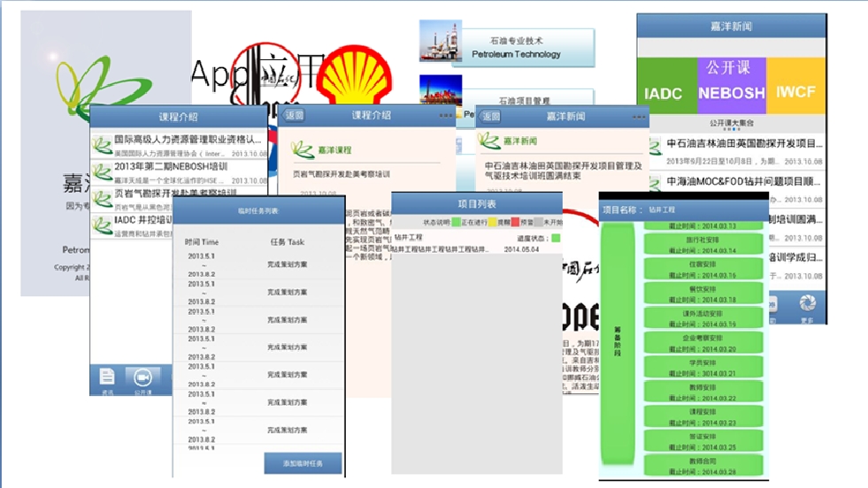Tap leaf logo icon next to 嘉洋新闻 heading
Image resolution: width=868 pixels, height=488 pixels.
(489, 141)
